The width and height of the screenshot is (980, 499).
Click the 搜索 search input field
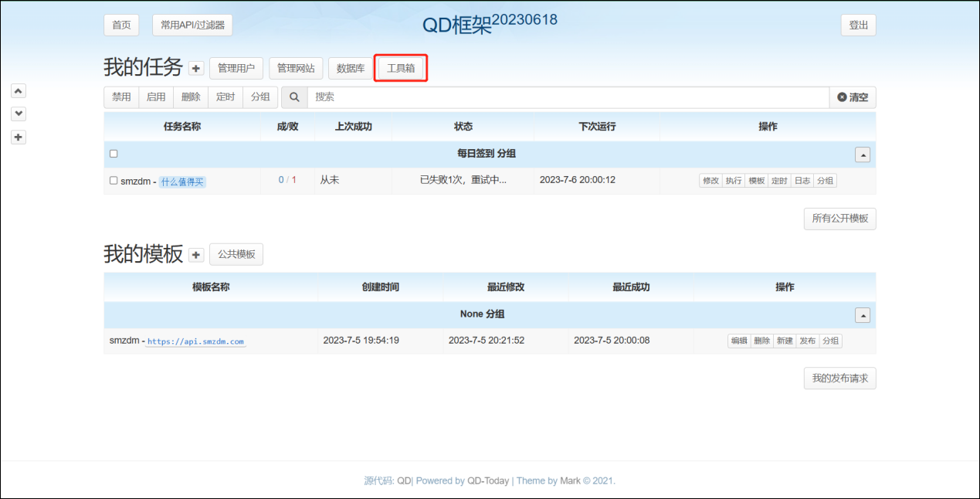tap(568, 97)
